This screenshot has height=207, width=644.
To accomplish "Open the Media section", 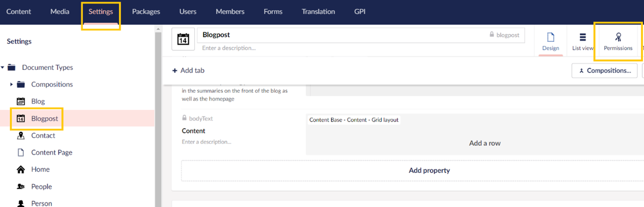I will pos(60,12).
